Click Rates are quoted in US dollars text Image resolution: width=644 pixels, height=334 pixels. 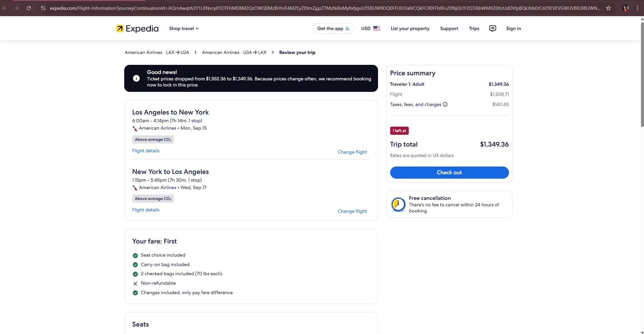click(x=422, y=156)
